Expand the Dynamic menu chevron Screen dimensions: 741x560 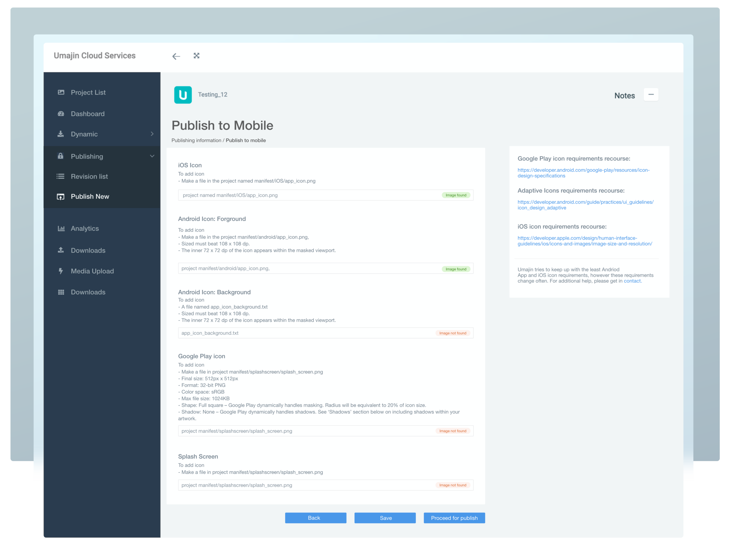click(x=152, y=134)
